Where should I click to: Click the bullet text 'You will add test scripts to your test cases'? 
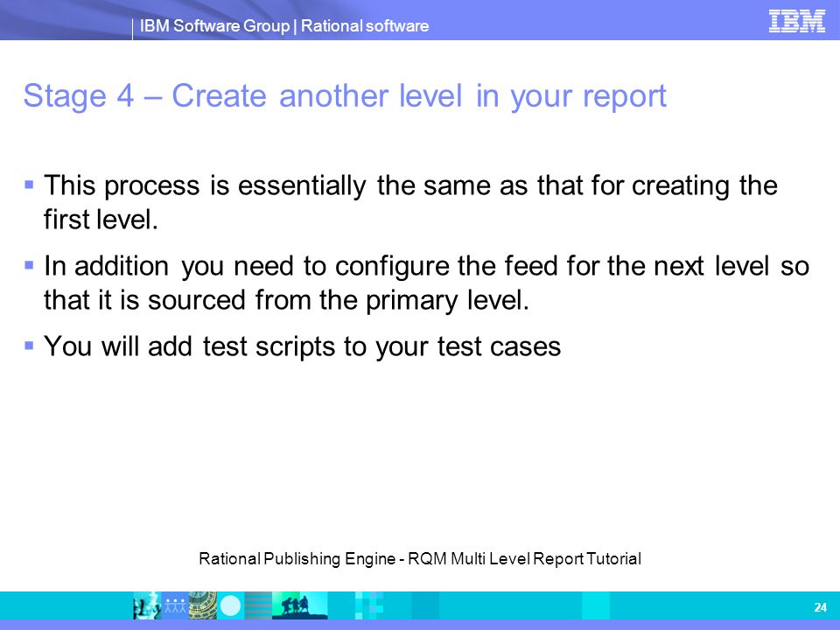pos(302,346)
